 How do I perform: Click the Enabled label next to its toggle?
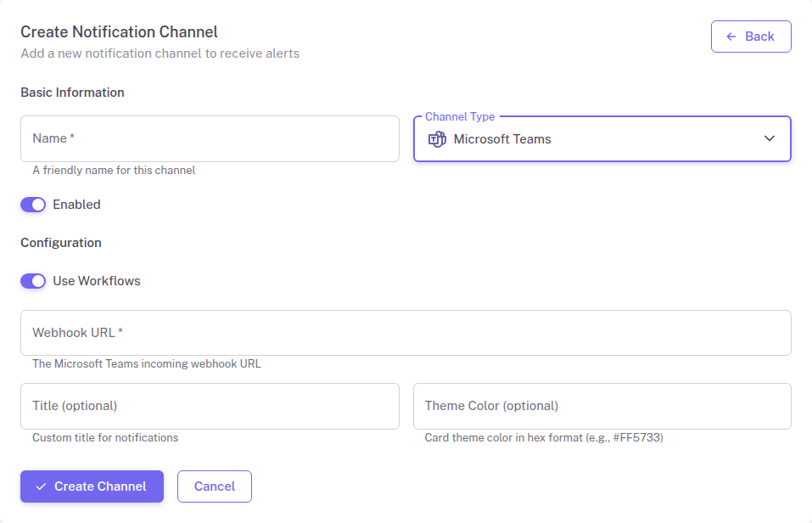coord(78,205)
